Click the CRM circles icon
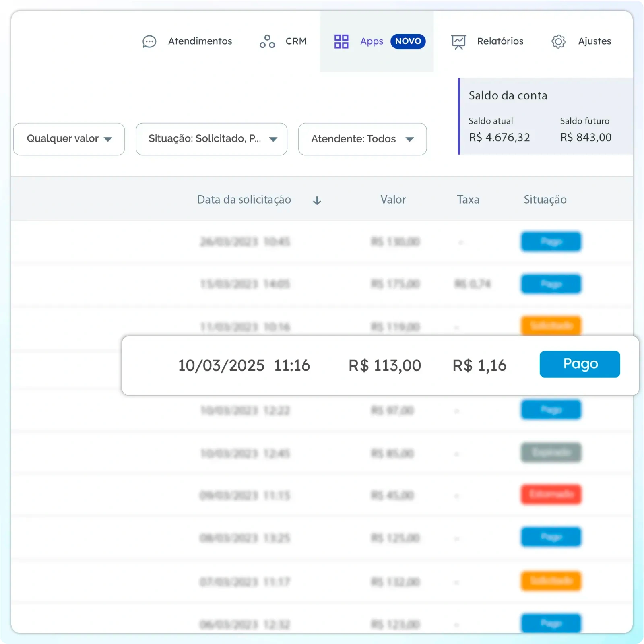Image resolution: width=644 pixels, height=644 pixels. [267, 41]
